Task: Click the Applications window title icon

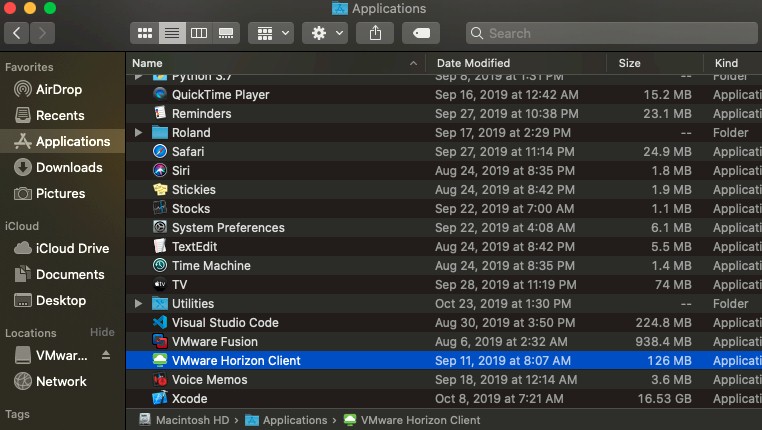Action: pos(340,8)
